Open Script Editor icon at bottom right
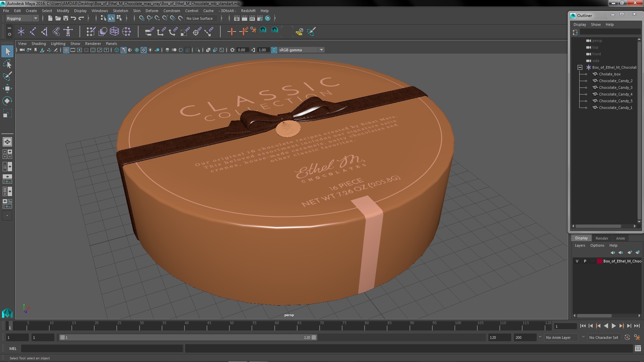This screenshot has width=644, height=362. pos(638,349)
